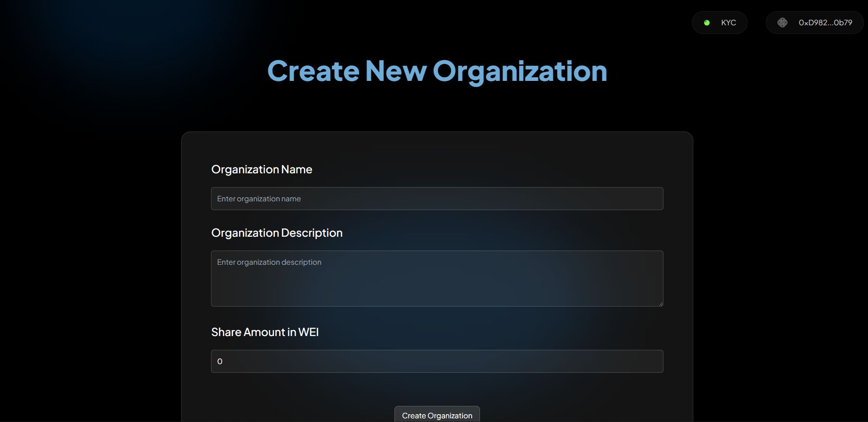Focus the Organization Name input field
Viewport: 868px width, 422px height.
pyautogui.click(x=437, y=199)
